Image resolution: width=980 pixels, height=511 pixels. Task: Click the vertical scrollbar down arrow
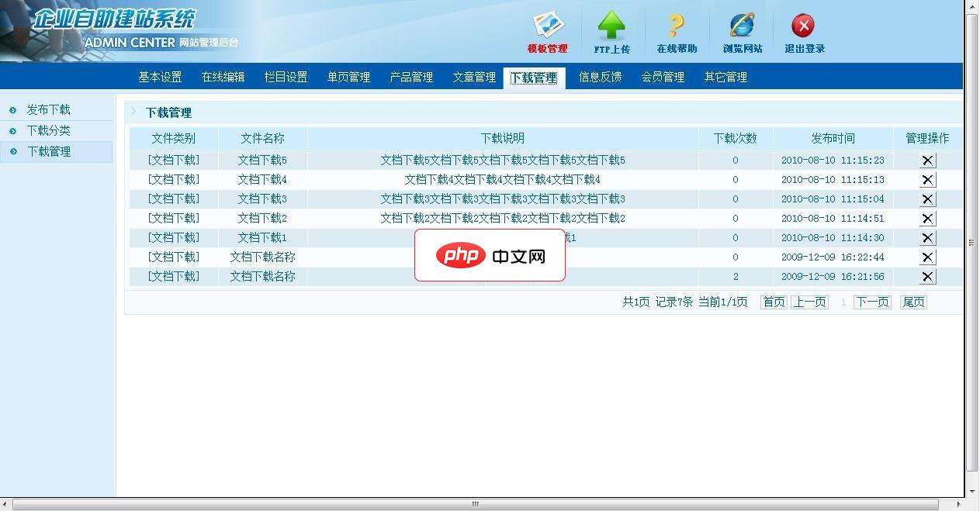tap(972, 491)
